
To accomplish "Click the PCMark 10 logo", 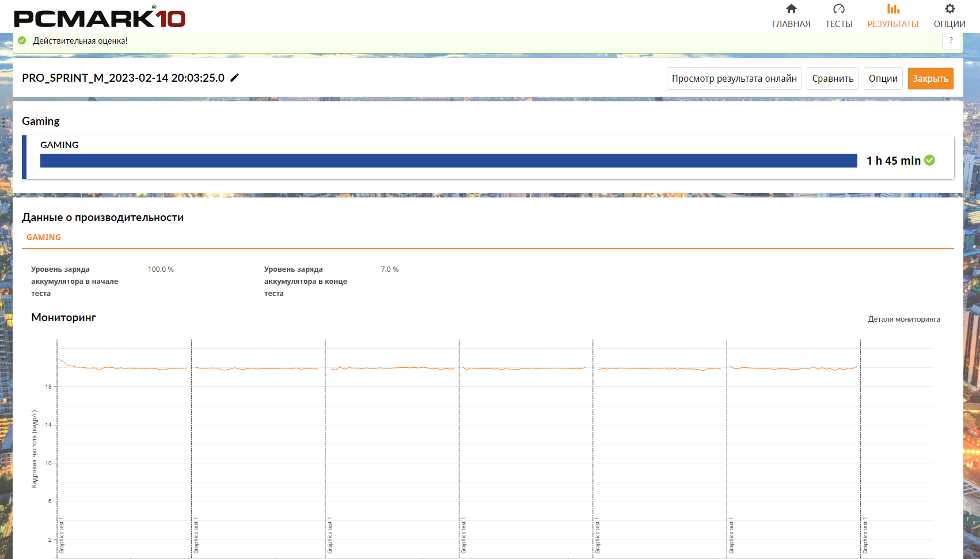I will point(99,17).
